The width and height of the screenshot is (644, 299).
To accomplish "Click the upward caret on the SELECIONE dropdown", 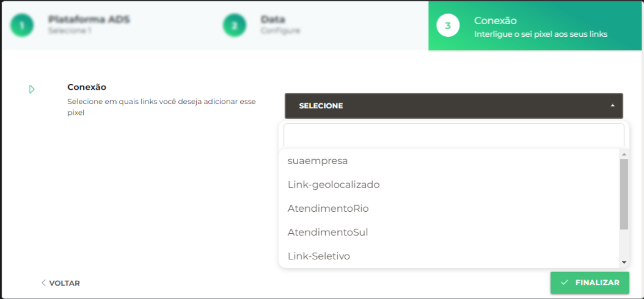I will click(612, 106).
